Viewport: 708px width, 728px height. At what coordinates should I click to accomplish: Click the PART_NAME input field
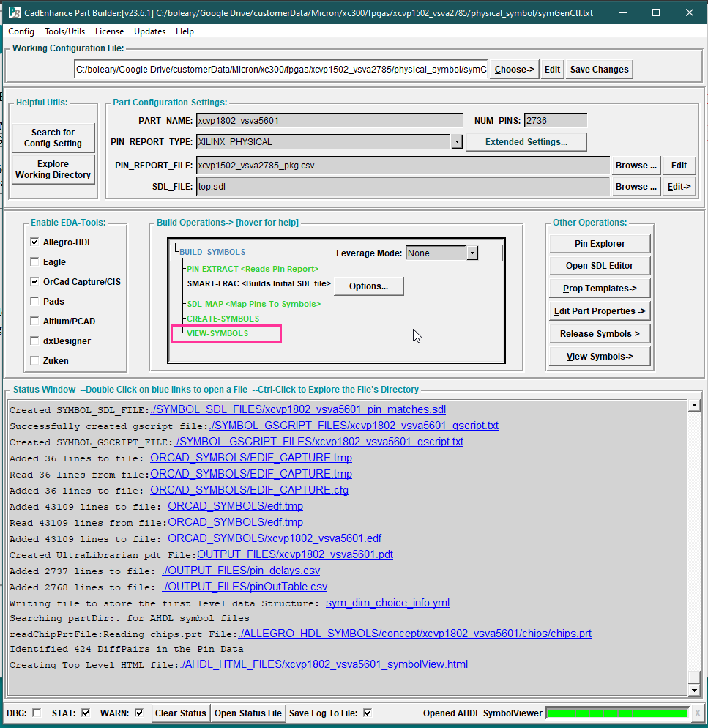pos(329,120)
